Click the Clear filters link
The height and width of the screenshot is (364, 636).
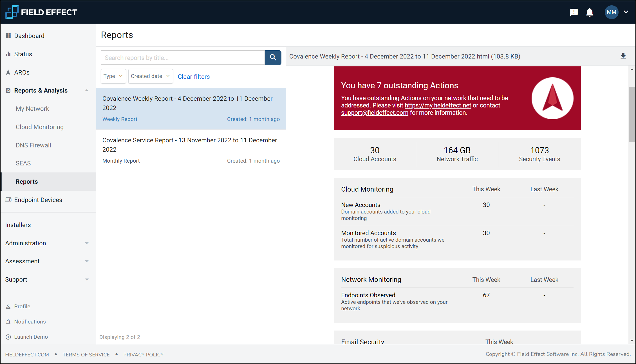(x=194, y=77)
